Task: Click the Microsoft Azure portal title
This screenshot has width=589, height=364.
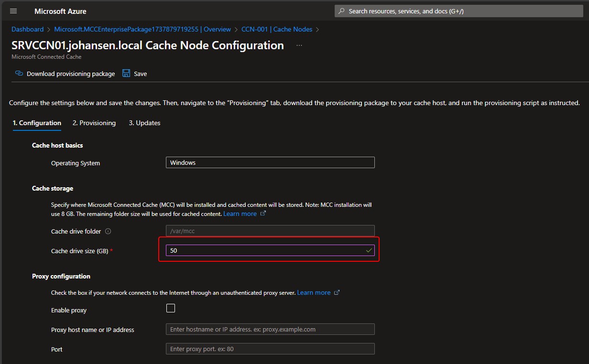Action: (x=61, y=11)
